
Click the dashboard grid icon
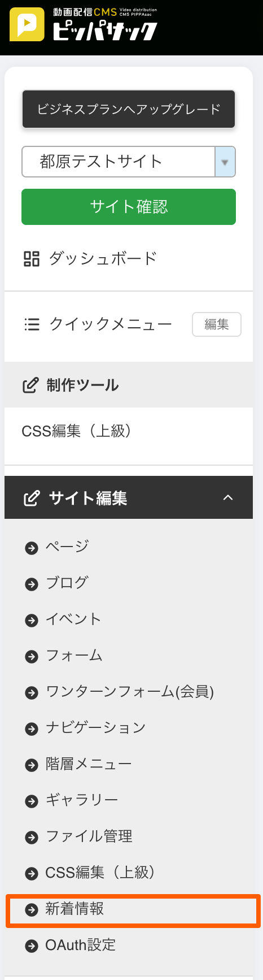(x=32, y=259)
